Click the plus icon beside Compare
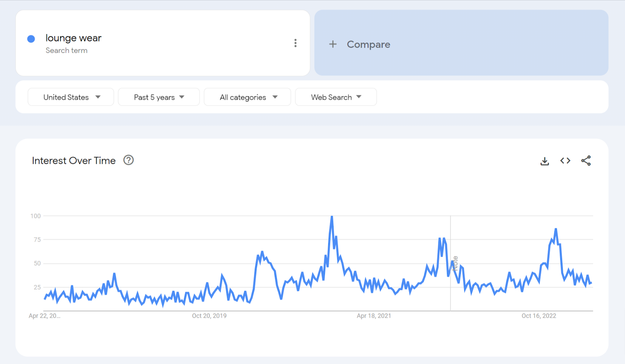 click(x=333, y=44)
